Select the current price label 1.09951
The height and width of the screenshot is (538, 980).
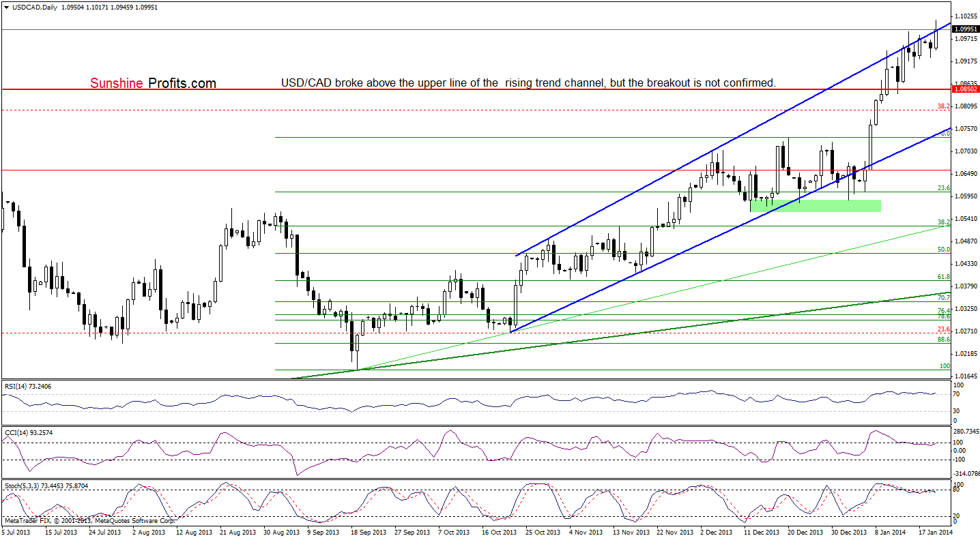coord(966,29)
